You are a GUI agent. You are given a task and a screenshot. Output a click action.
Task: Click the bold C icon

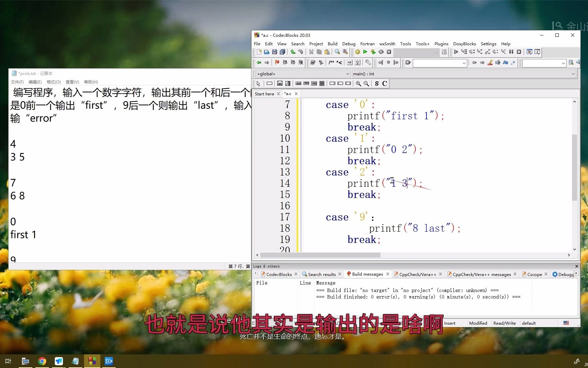point(385,84)
